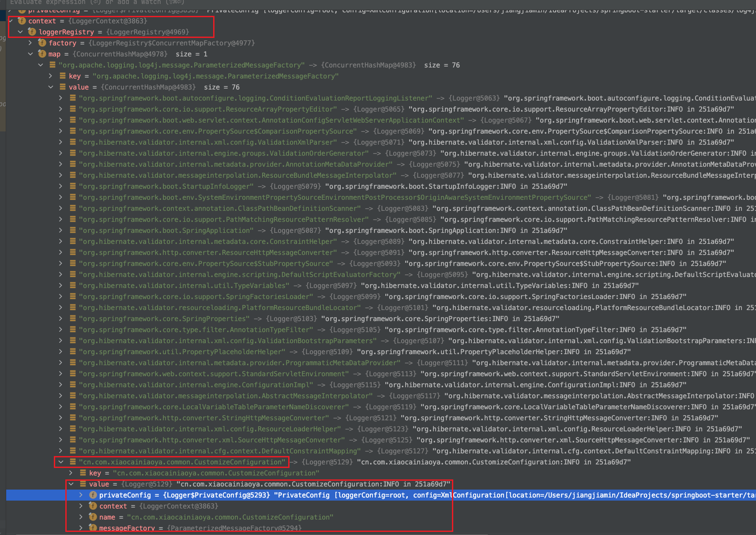Click the field icon beside context LoggerContext@3863 at top
Image resolution: width=756 pixels, height=535 pixels.
click(22, 21)
